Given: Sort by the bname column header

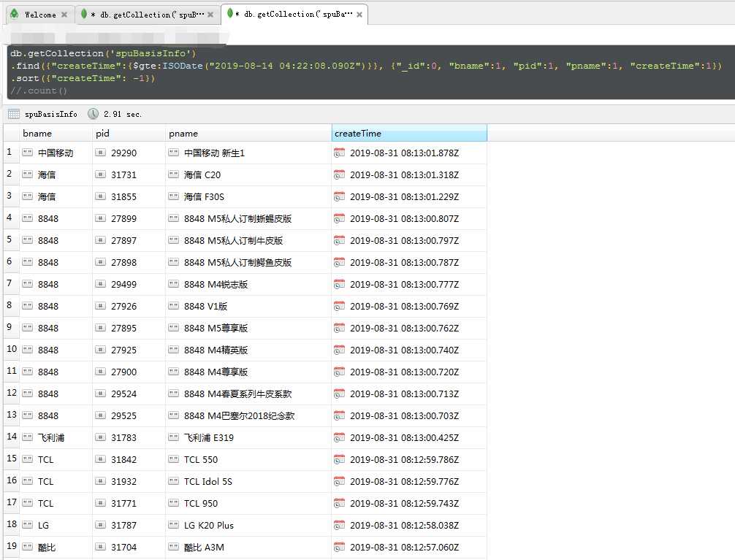Looking at the screenshot, I should [x=56, y=133].
